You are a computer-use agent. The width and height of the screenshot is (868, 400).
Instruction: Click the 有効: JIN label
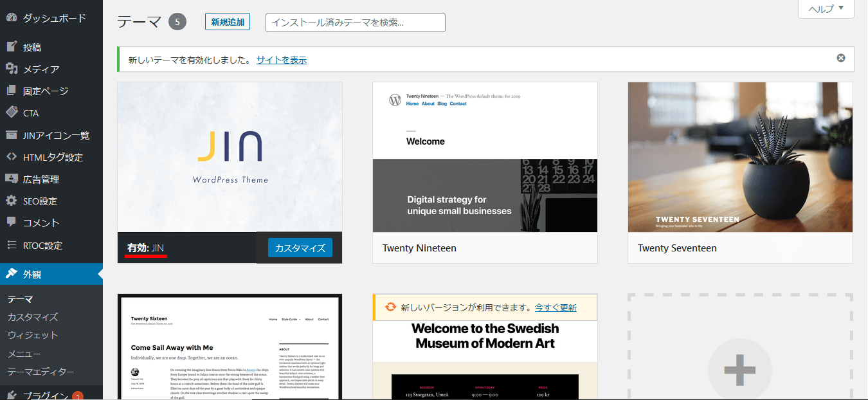coord(146,248)
